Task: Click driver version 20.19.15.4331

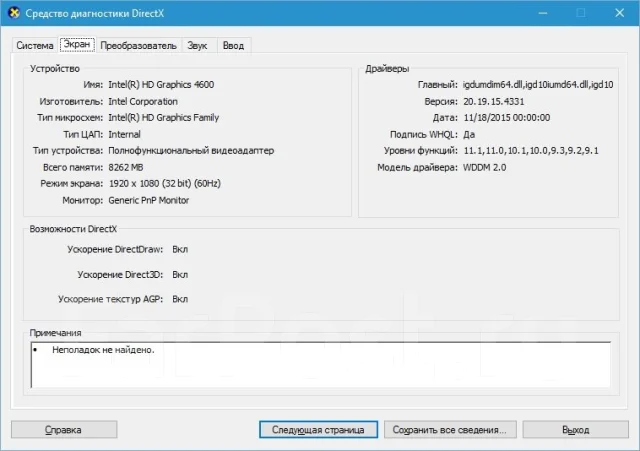Action: pyautogui.click(x=494, y=102)
